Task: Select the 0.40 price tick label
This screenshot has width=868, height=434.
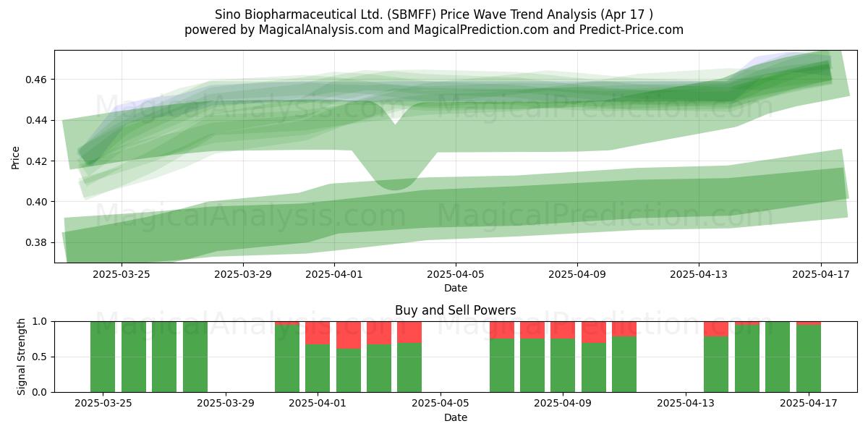Action: point(37,202)
